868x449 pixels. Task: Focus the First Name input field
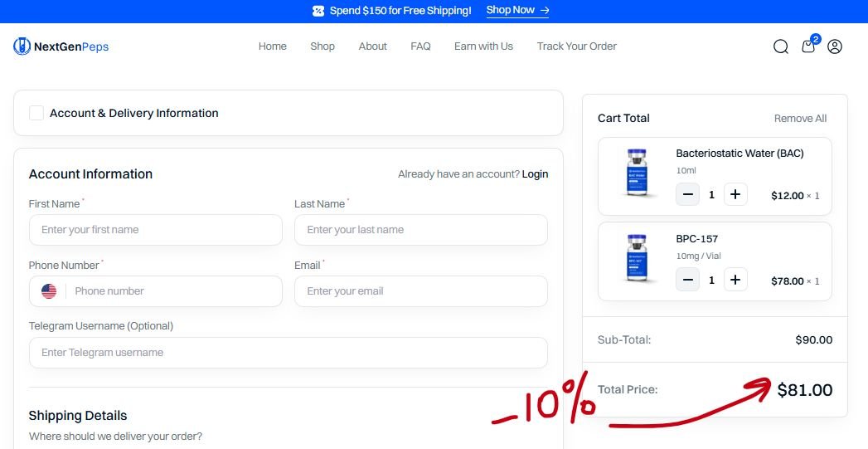[156, 230]
